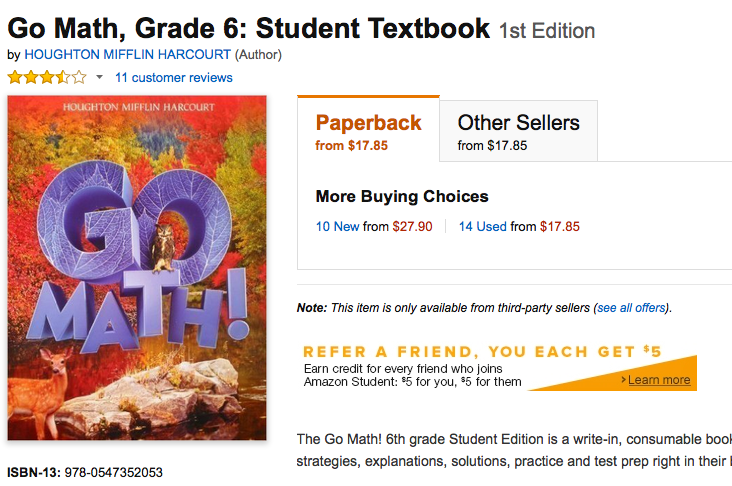Open the 11 customer reviews link

tap(174, 78)
